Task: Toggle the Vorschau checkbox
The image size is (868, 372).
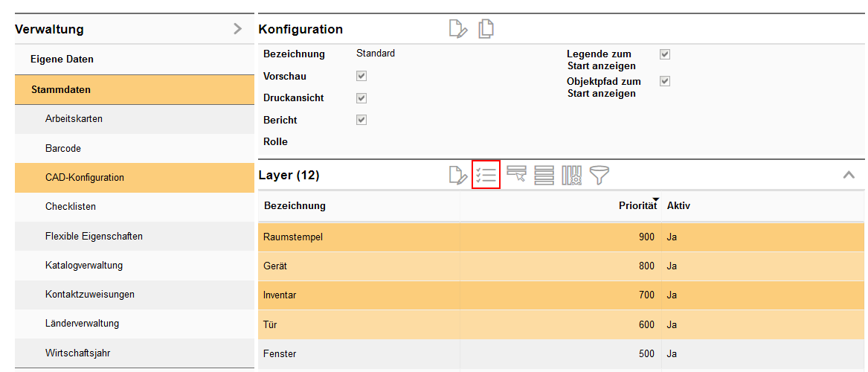Action: click(x=361, y=76)
